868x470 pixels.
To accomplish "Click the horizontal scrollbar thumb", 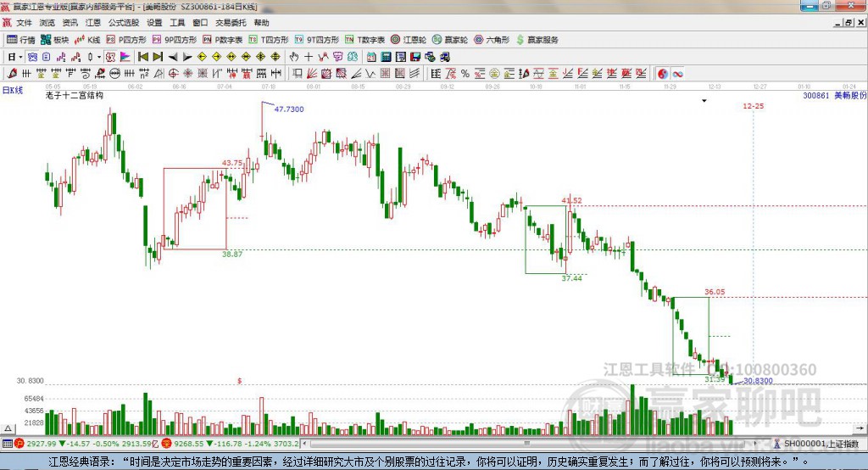I will point(526,444).
